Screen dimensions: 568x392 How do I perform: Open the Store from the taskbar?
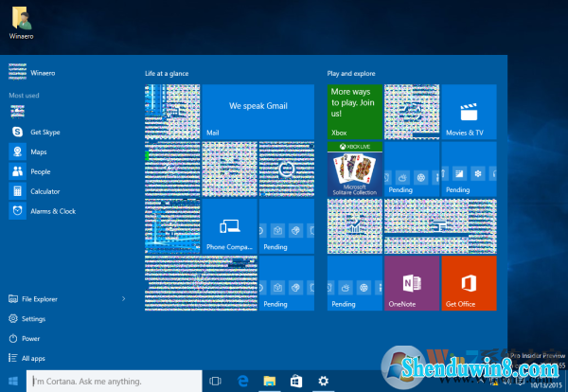[296, 382]
